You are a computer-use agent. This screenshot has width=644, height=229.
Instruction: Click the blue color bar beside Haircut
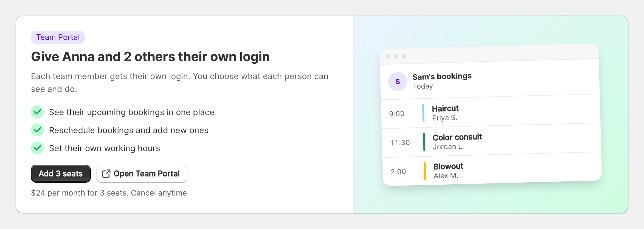pyautogui.click(x=423, y=113)
